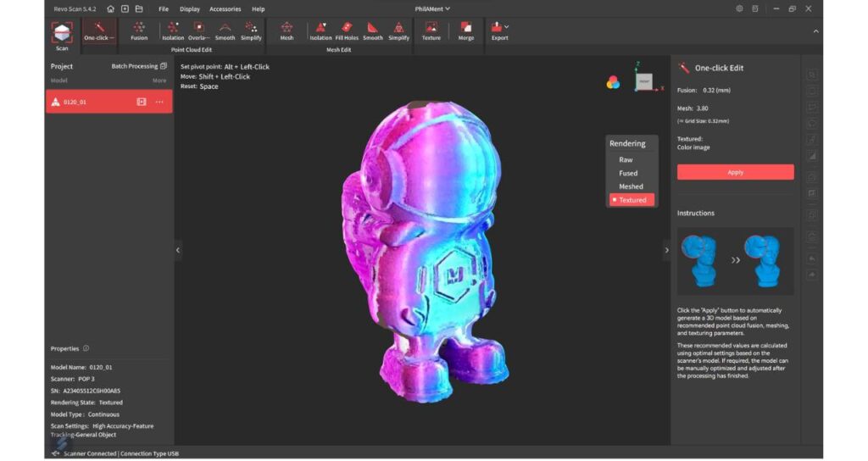
Task: Click the Apply button
Action: coord(735,172)
